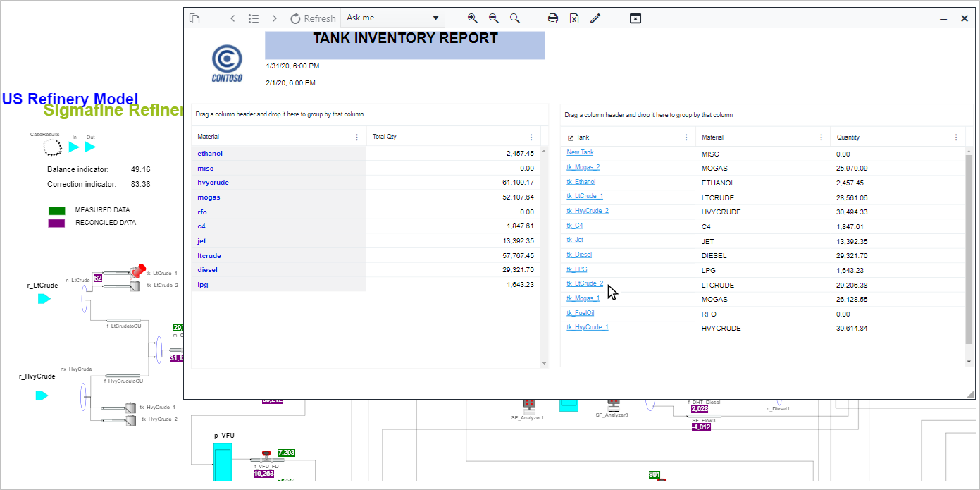Zoom out of the report
The image size is (980, 490).
tap(494, 18)
